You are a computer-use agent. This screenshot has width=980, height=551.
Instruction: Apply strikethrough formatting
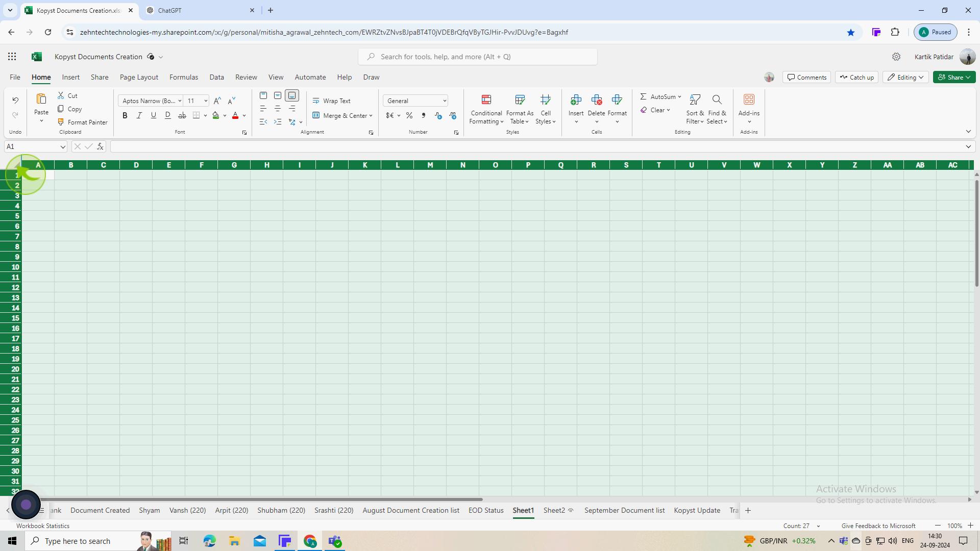tap(182, 115)
